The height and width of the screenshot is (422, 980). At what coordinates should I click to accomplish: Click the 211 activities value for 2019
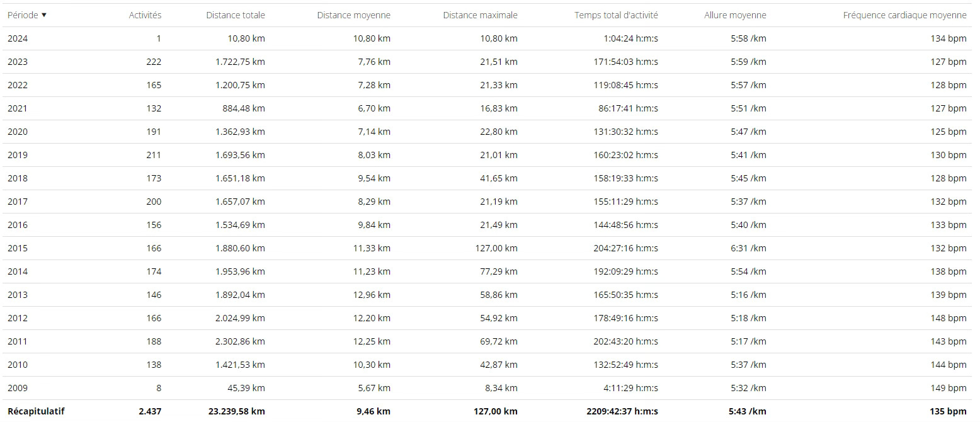pyautogui.click(x=153, y=155)
